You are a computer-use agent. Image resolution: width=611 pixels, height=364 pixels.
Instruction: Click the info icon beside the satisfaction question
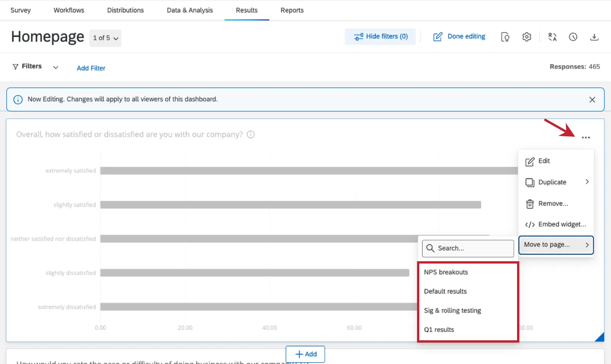point(251,134)
